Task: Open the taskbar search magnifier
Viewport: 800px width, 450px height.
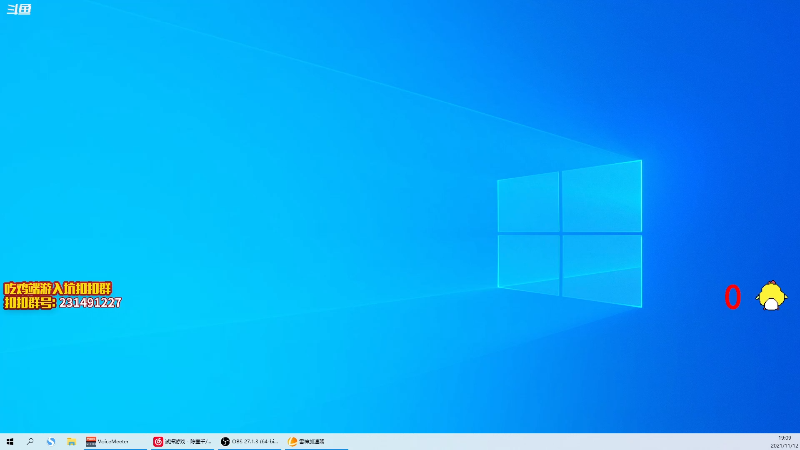Action: [30, 442]
